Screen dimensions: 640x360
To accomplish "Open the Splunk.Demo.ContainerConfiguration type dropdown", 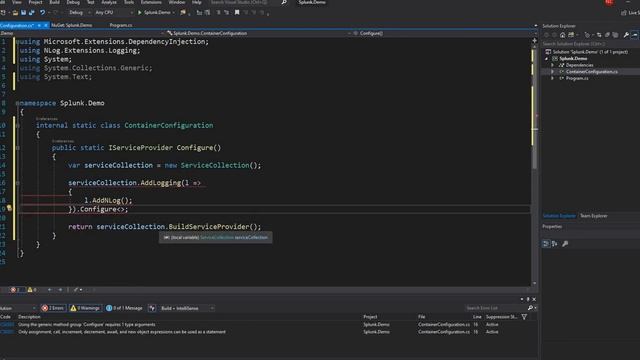I will tap(257, 33).
